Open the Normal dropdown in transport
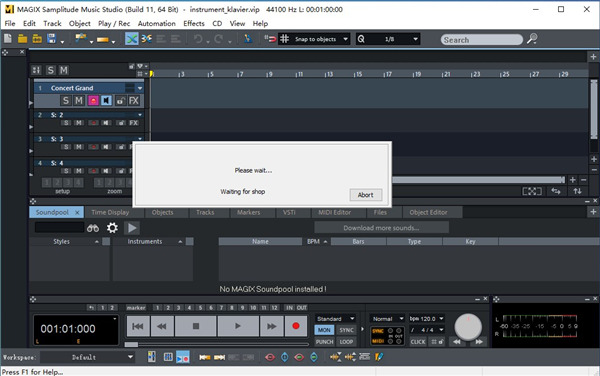Viewport: 600px width, 376px height. (x=387, y=319)
